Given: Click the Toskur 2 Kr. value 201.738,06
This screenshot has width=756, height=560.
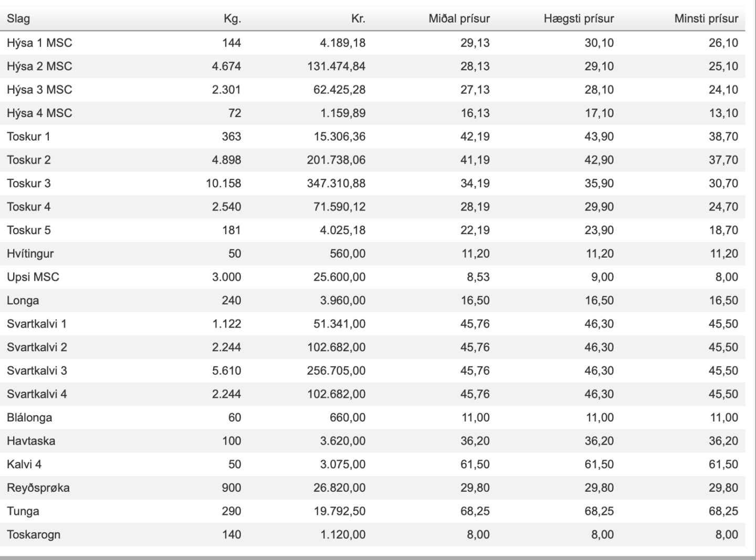Looking at the screenshot, I should [336, 160].
